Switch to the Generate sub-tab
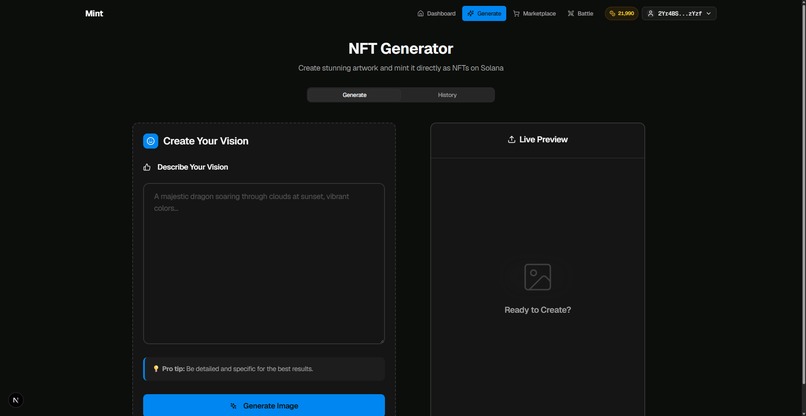This screenshot has height=416, width=806. (354, 95)
